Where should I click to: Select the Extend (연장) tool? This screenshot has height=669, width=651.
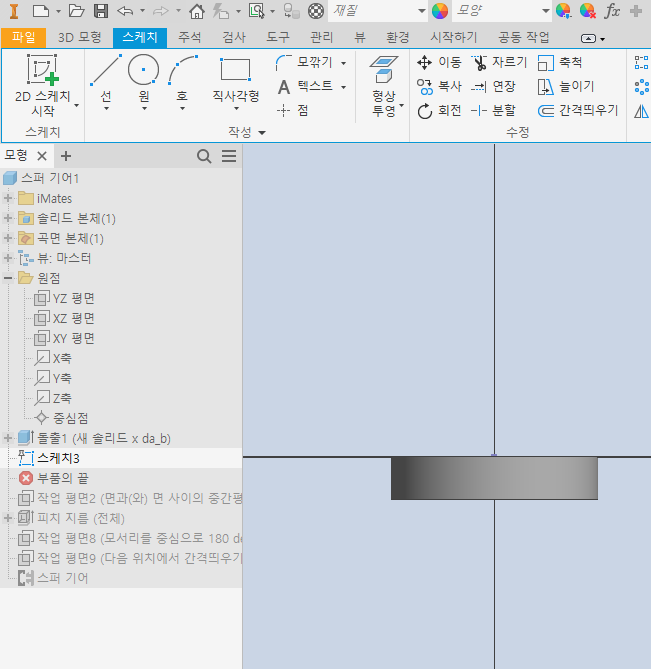coord(493,87)
